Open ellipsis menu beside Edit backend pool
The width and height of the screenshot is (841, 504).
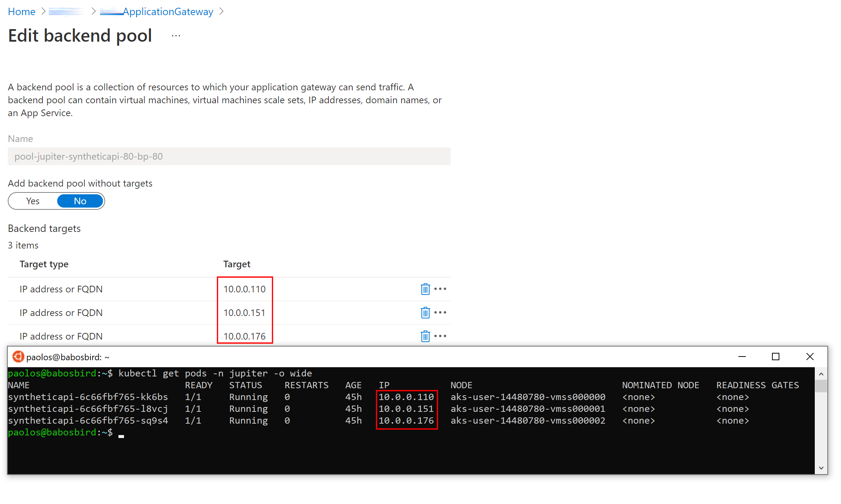(x=176, y=36)
